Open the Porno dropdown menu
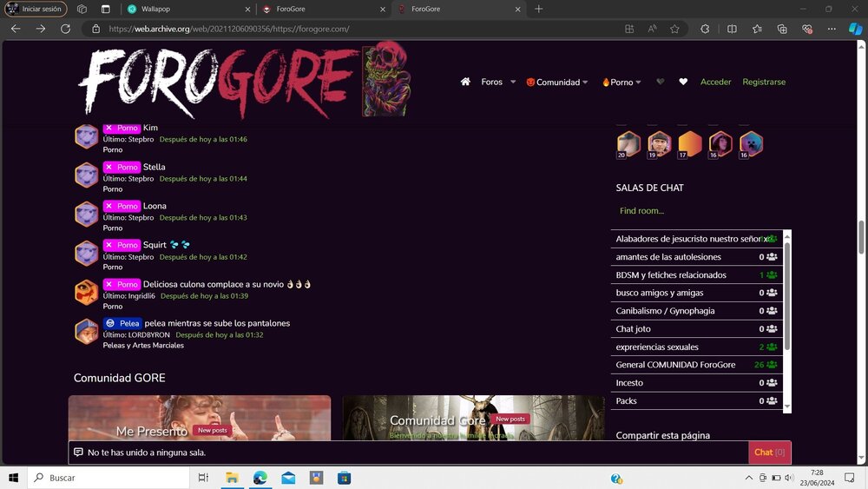The width and height of the screenshot is (868, 489). point(621,82)
